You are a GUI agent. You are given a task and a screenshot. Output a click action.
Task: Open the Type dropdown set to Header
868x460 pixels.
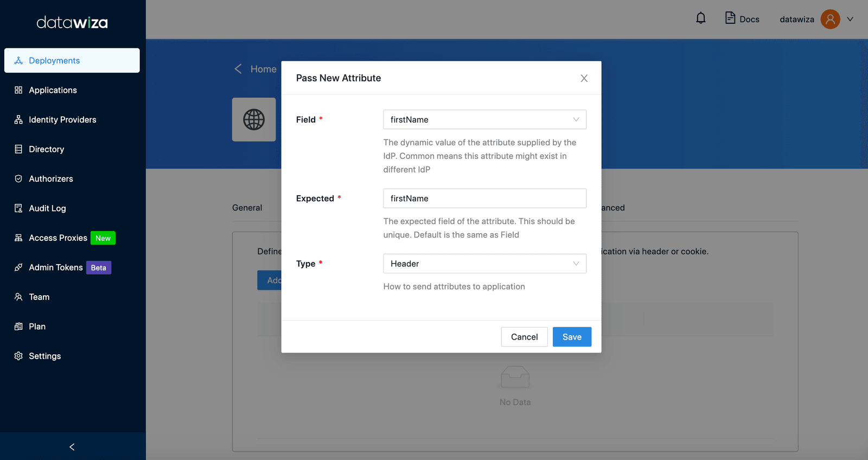(484, 264)
